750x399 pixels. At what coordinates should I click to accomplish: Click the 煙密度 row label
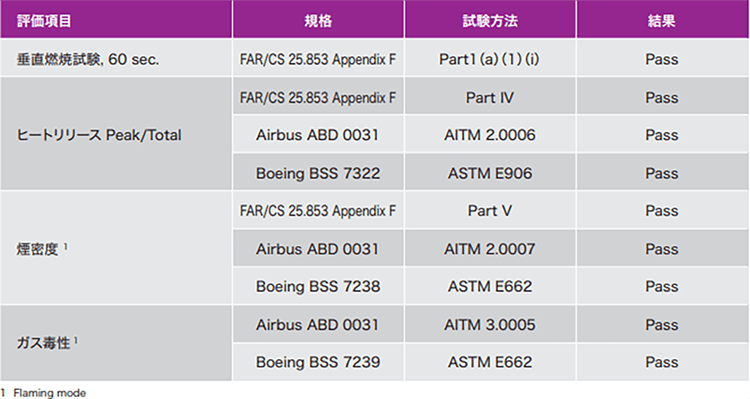click(116, 248)
